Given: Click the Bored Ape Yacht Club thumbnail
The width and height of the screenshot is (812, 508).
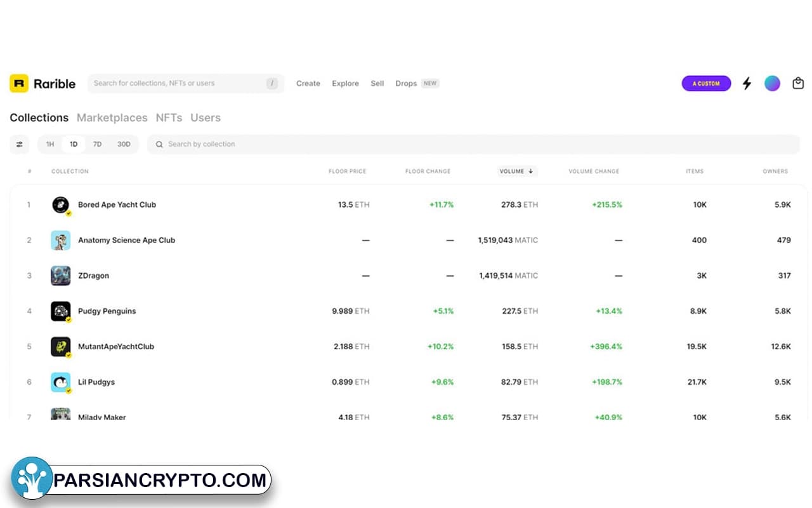Looking at the screenshot, I should tap(60, 204).
